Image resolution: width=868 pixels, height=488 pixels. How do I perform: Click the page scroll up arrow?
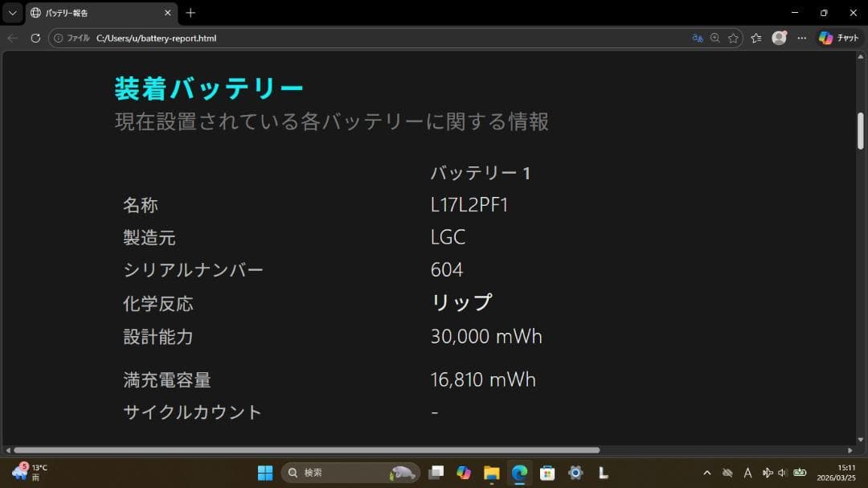point(860,56)
